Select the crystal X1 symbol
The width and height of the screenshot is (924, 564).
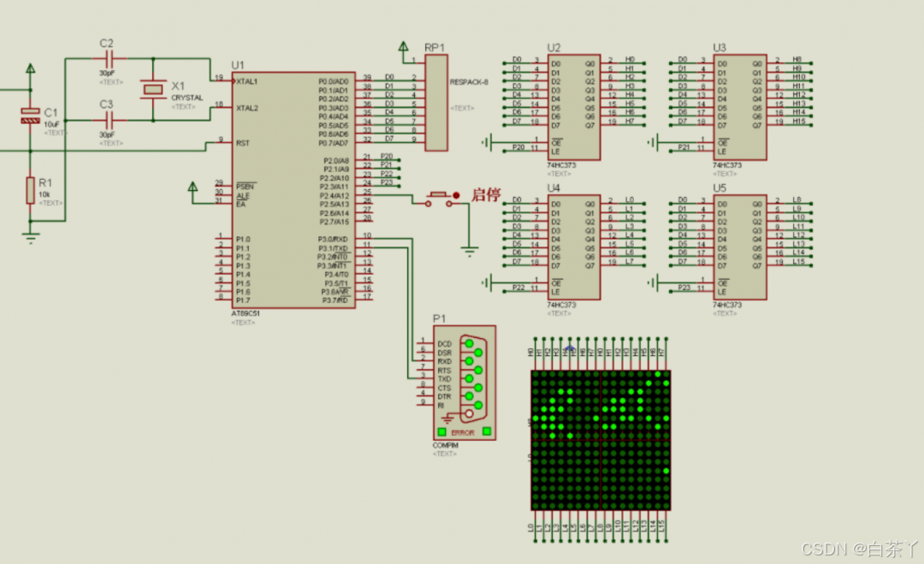pyautogui.click(x=153, y=89)
